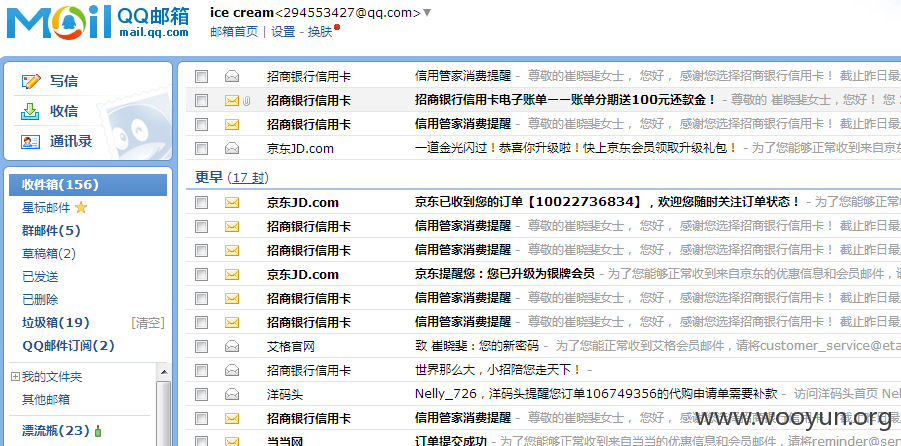The image size is (901, 446).
Task: Open 漂流瓶(23) drift bottle
Action: [x=56, y=430]
